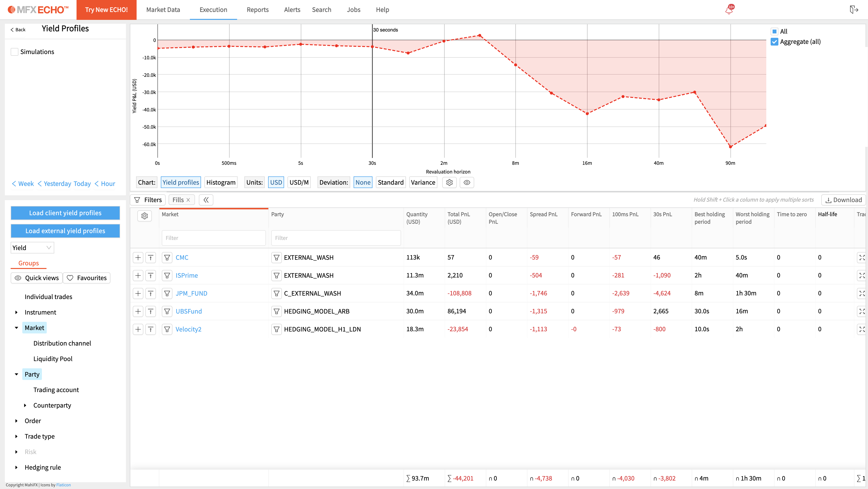Sort by Total PnL (USD) column
The height and width of the screenshot is (489, 868).
click(x=458, y=218)
